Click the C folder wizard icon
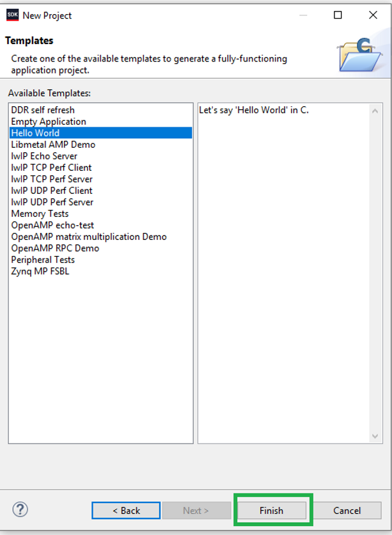The height and width of the screenshot is (535, 392). point(359,54)
